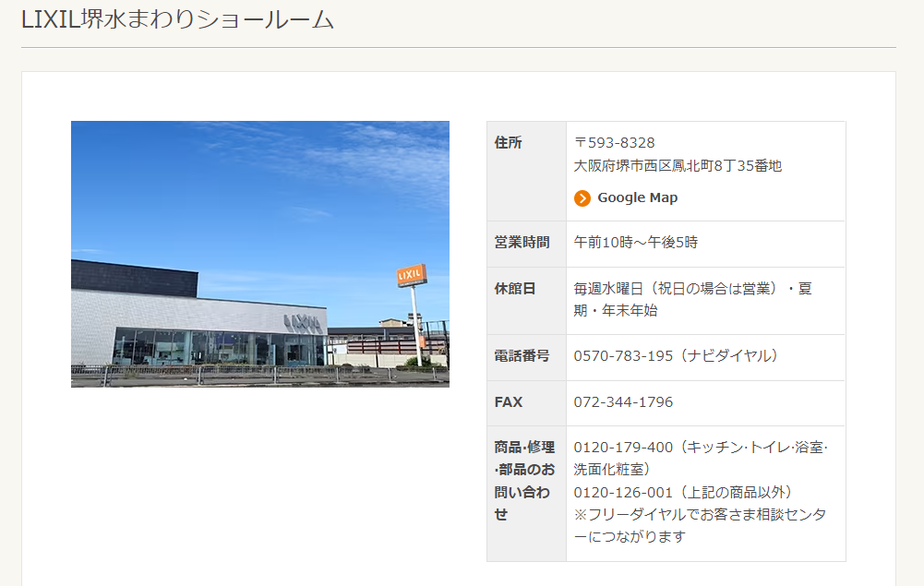Click the 商品·修理·部品のお問い合わせ label
The width and height of the screenshot is (924, 586).
524,481
